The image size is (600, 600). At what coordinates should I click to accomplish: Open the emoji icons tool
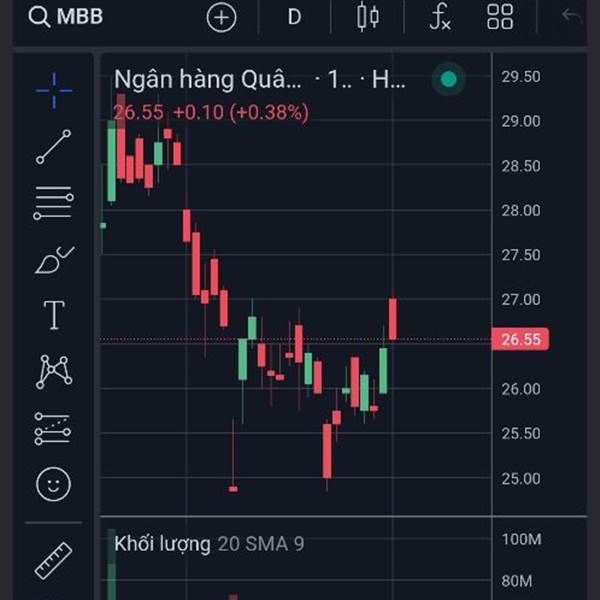click(x=54, y=485)
